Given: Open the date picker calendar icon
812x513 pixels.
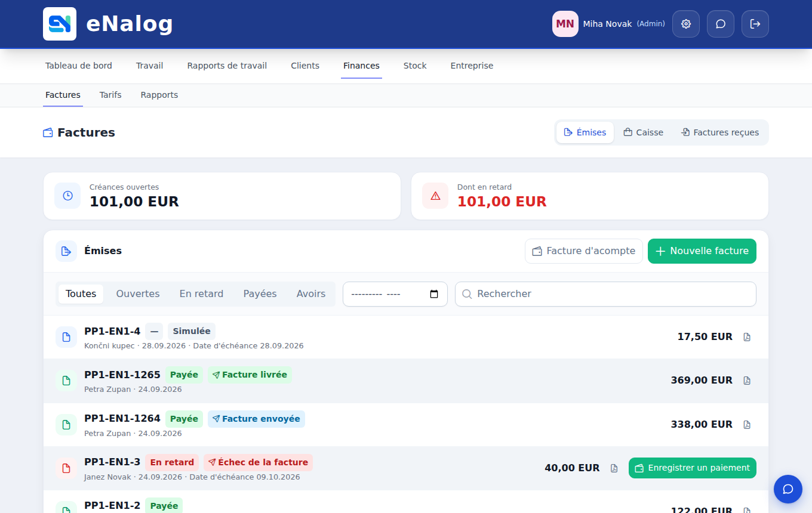Looking at the screenshot, I should [x=434, y=294].
